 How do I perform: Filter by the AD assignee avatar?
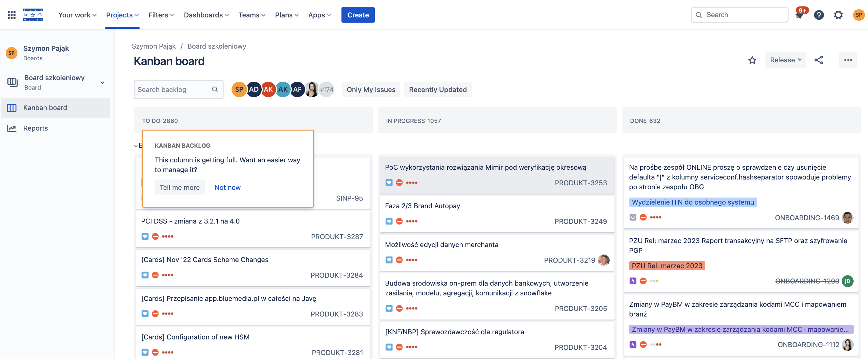click(253, 89)
